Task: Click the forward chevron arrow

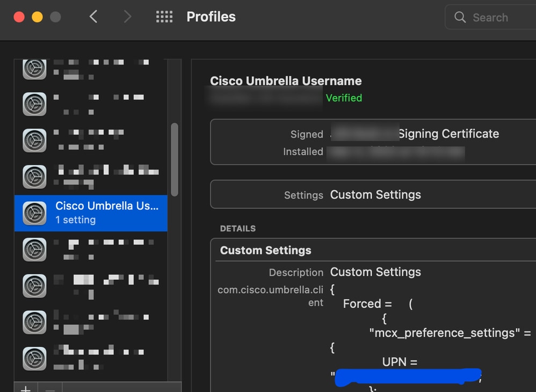Action: click(x=127, y=17)
